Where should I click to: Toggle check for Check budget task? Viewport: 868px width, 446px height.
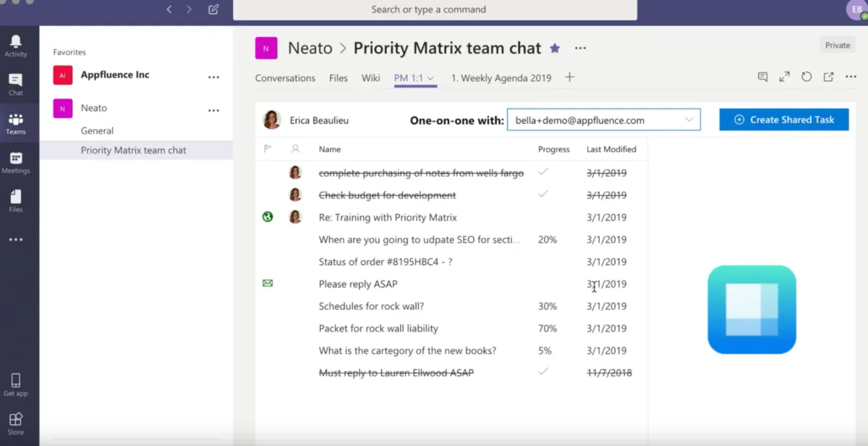[543, 194]
